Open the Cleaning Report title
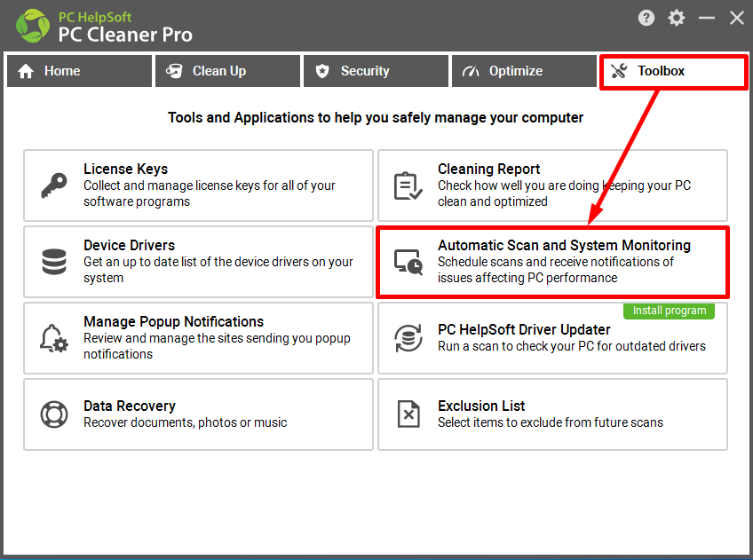The height and width of the screenshot is (560, 753). (489, 169)
